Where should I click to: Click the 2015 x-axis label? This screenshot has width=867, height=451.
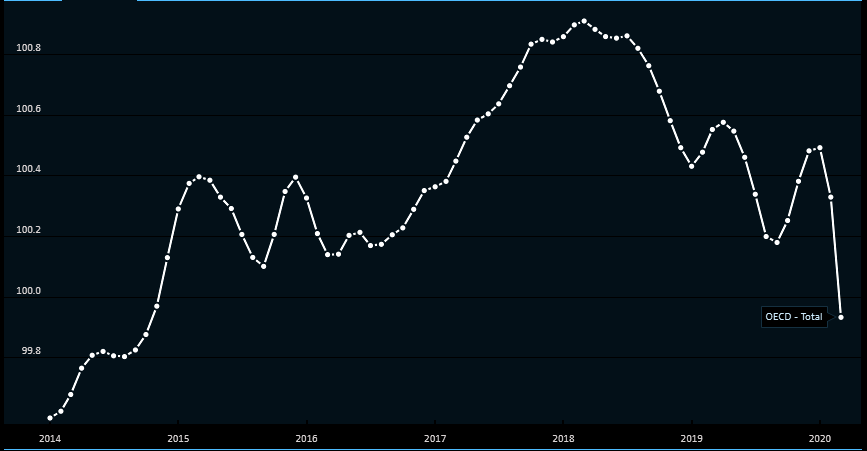coord(178,439)
